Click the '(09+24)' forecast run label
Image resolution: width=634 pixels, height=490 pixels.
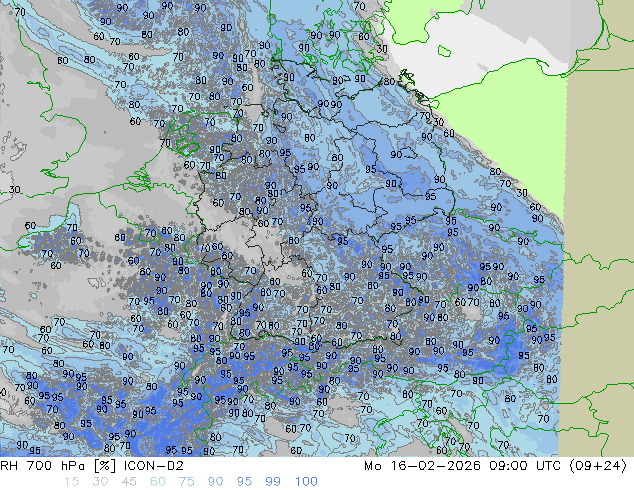pos(598,466)
